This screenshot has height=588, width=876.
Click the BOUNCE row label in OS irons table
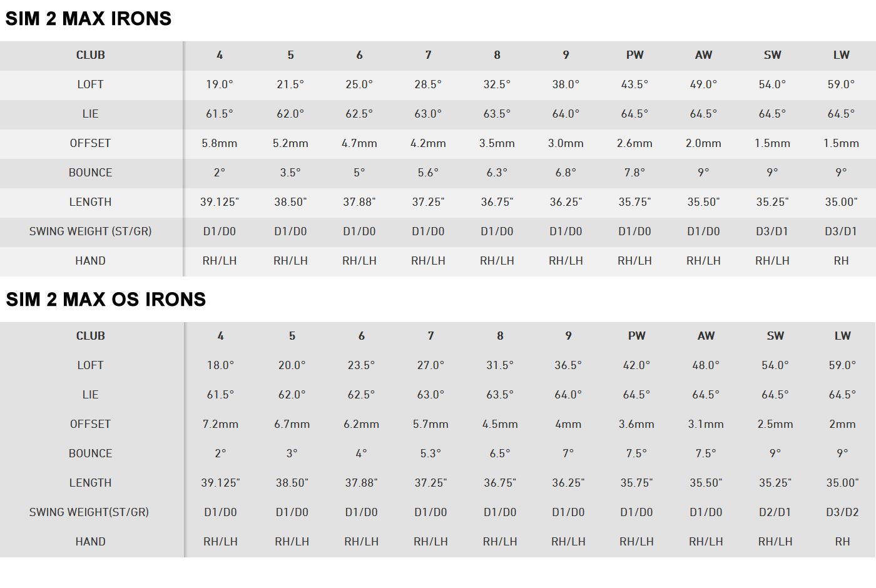[x=90, y=454]
